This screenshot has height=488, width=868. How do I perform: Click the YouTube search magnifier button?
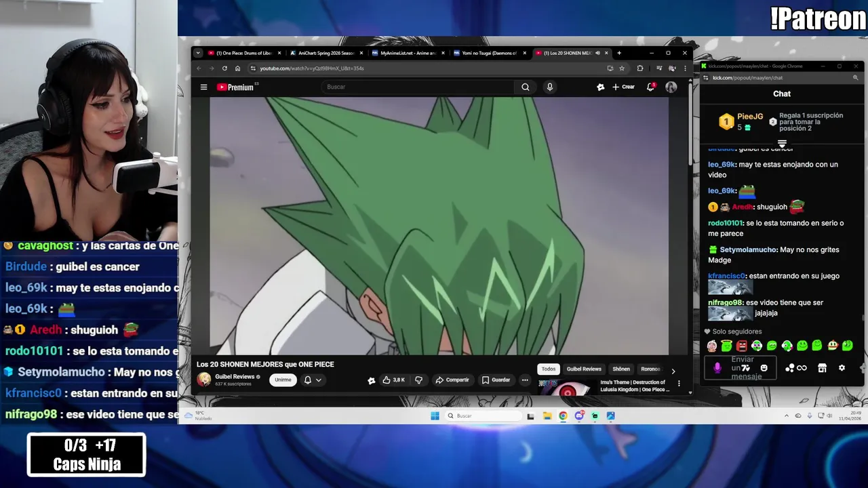(525, 87)
